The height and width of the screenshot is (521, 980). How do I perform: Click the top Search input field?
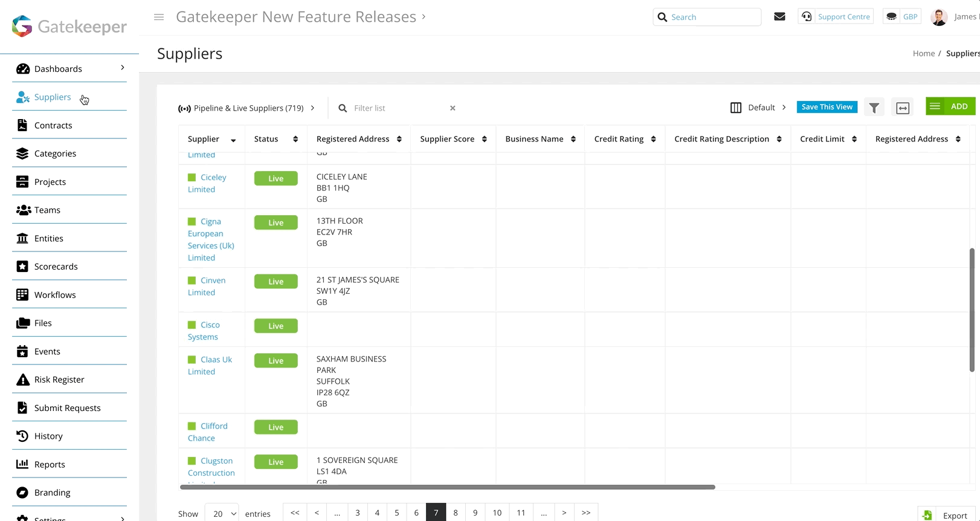click(708, 17)
